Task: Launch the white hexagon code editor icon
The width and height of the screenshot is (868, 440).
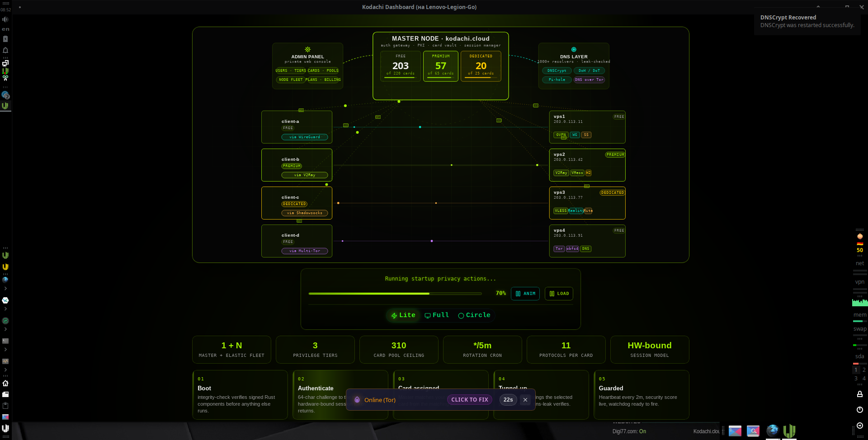Action: point(5,300)
